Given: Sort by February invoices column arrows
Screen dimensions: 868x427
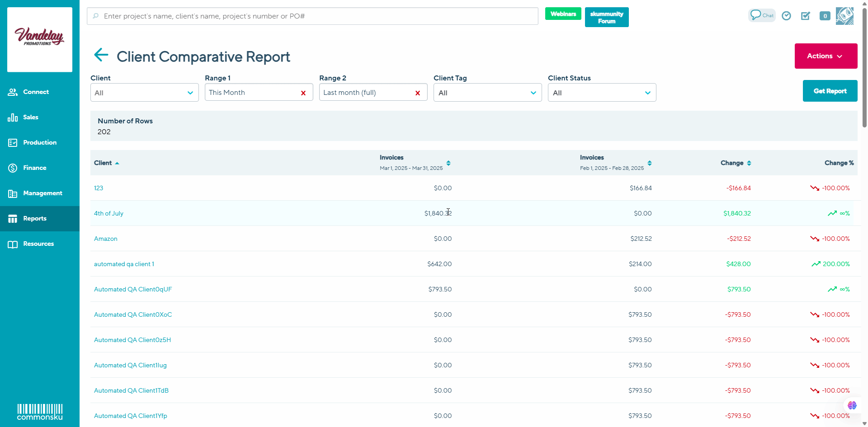Looking at the screenshot, I should tap(649, 163).
